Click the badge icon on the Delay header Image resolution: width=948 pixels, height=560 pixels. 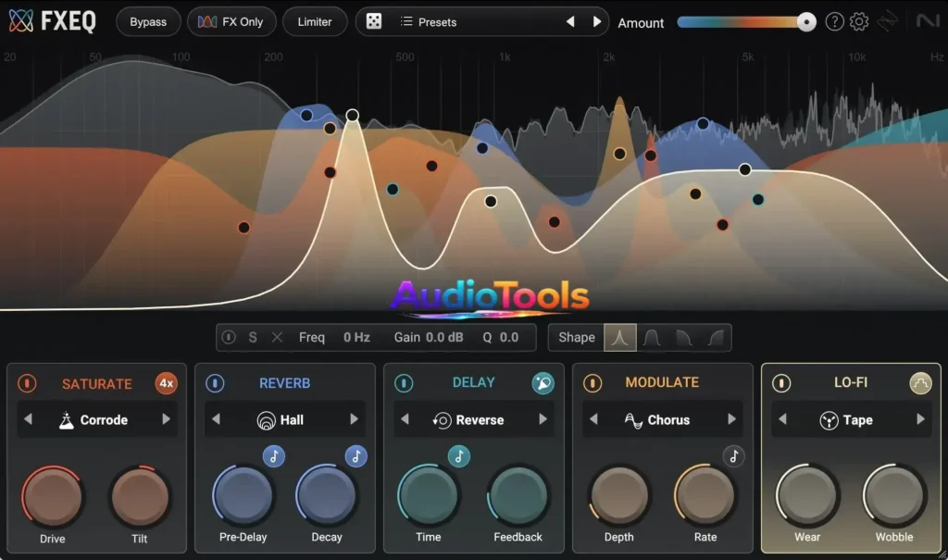tap(543, 381)
